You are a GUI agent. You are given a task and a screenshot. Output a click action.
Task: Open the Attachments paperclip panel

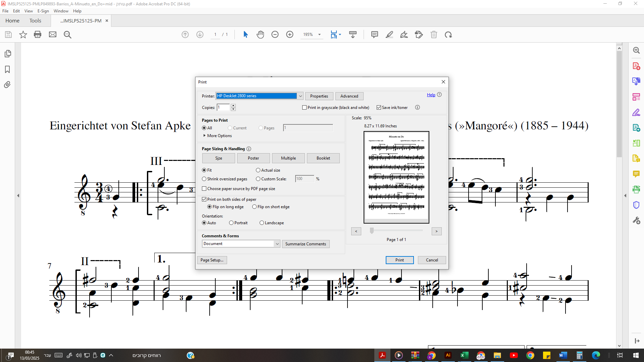[7, 85]
